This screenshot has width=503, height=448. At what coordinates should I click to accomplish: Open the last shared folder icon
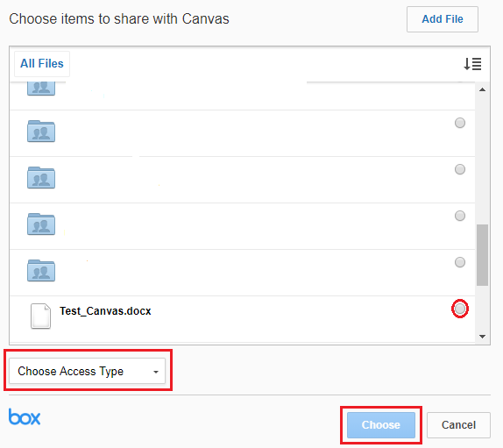click(x=41, y=271)
